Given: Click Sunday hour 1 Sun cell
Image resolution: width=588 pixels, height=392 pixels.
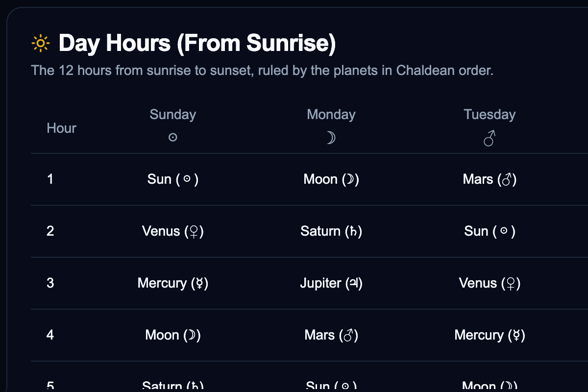Looking at the screenshot, I should [172, 179].
